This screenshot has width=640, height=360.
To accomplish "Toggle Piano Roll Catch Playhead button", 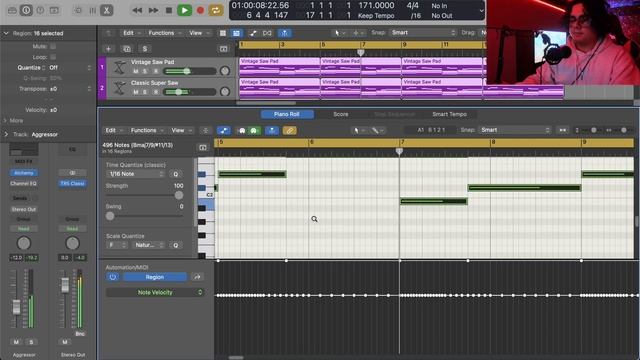I will click(x=272, y=131).
